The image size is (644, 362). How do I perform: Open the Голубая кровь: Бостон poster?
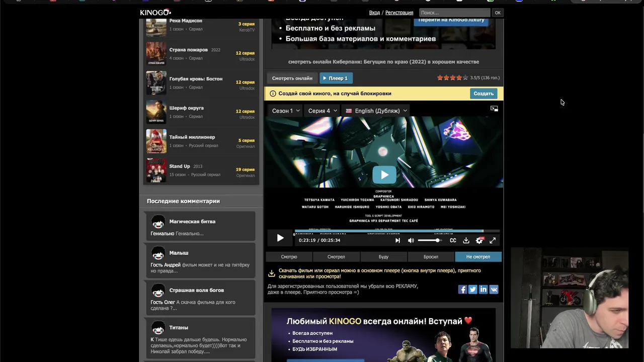tap(156, 82)
